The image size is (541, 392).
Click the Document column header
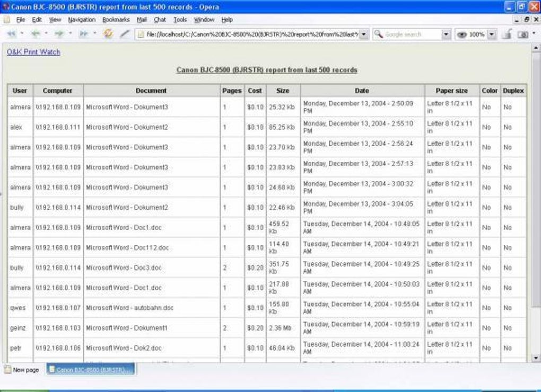(x=151, y=91)
